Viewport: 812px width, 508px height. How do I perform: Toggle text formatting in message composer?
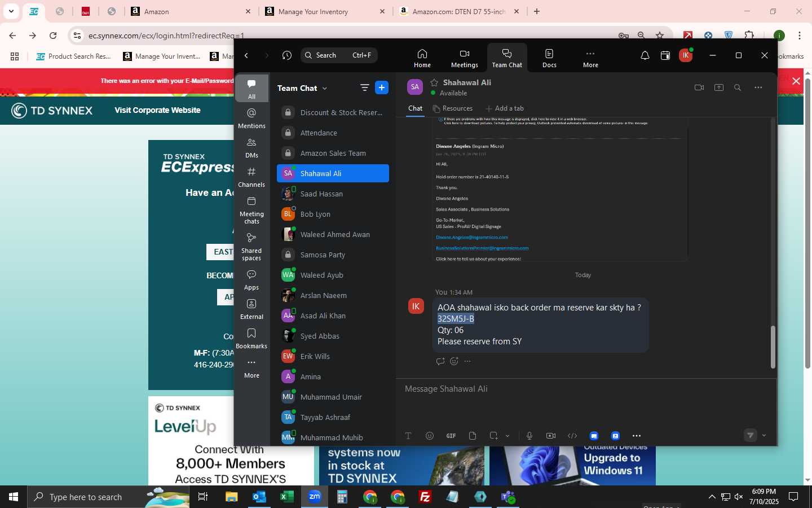tap(408, 436)
